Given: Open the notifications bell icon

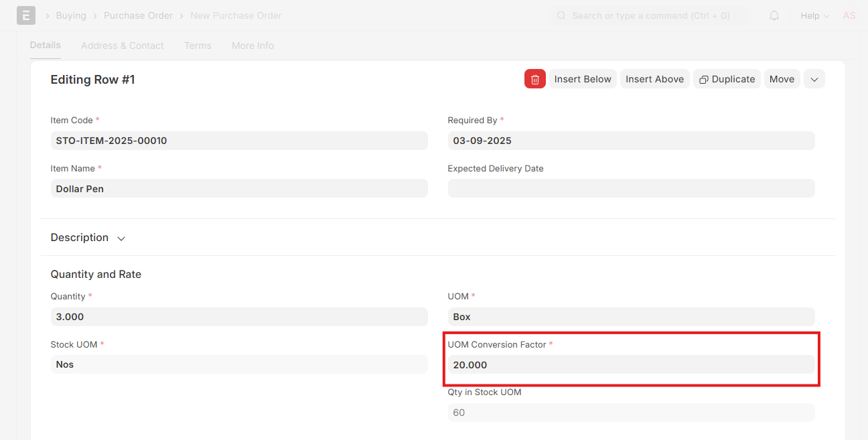Looking at the screenshot, I should tap(774, 15).
